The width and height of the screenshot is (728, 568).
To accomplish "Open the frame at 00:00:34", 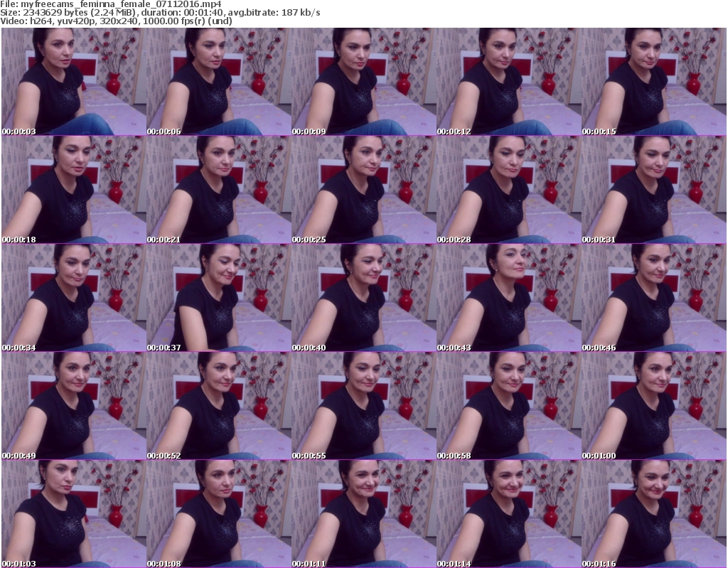I will 74,298.
